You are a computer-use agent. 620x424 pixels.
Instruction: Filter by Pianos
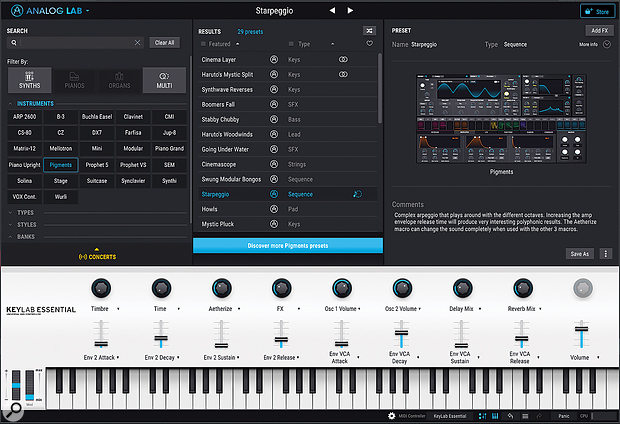74,80
